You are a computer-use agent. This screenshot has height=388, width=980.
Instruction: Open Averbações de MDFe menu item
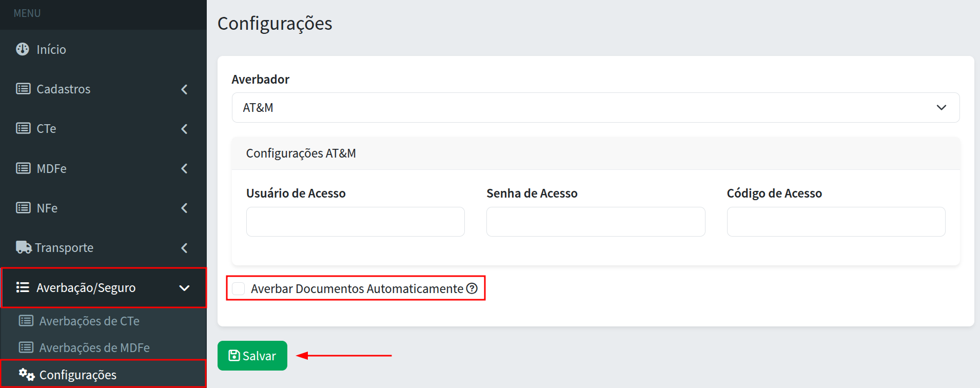[x=94, y=347]
